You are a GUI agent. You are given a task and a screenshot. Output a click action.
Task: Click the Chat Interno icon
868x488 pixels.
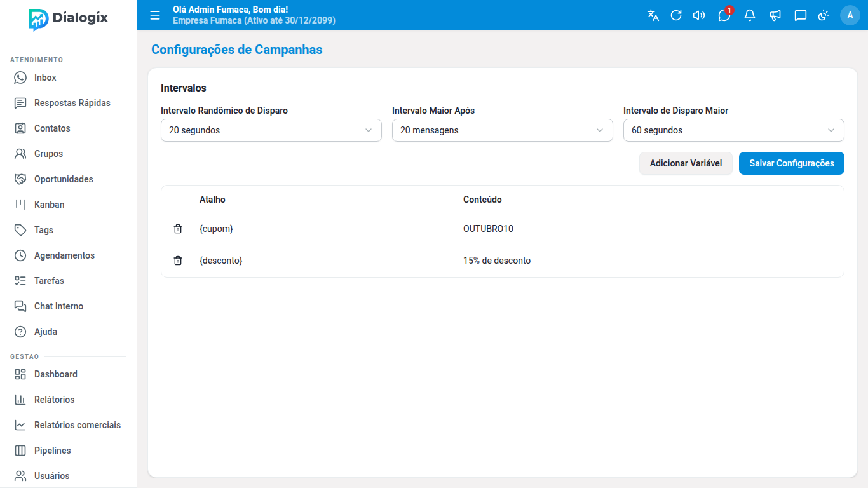pos(20,306)
